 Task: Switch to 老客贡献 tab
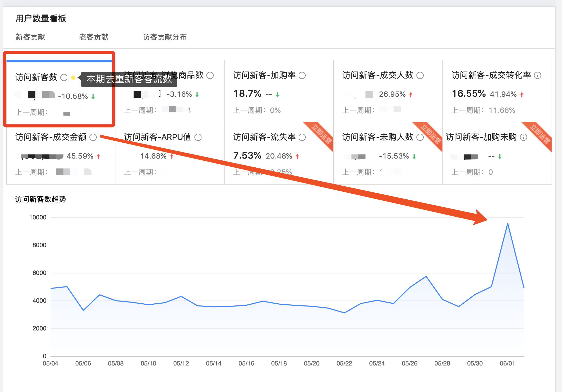(94, 37)
